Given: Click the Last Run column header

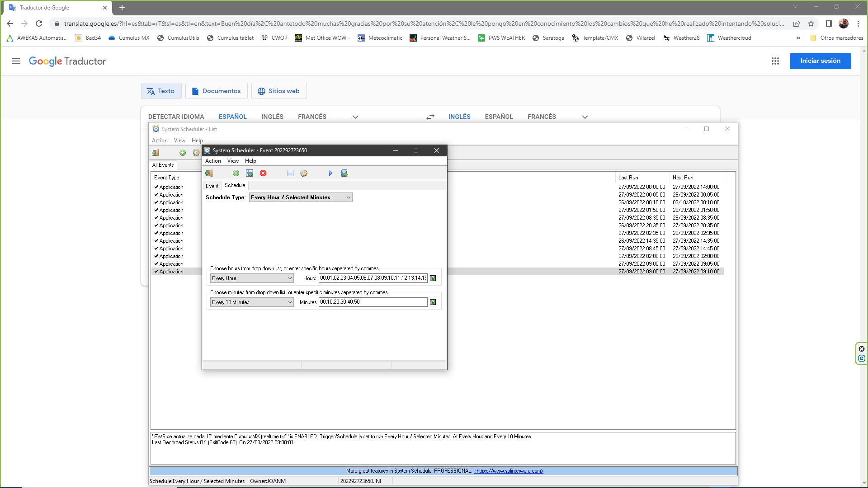Looking at the screenshot, I should pyautogui.click(x=642, y=178).
